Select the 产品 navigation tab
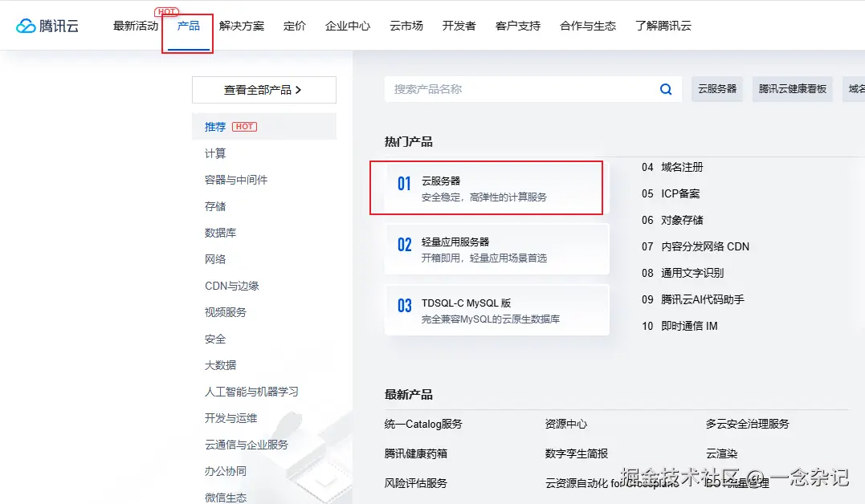The height and width of the screenshot is (504, 865). coord(188,26)
